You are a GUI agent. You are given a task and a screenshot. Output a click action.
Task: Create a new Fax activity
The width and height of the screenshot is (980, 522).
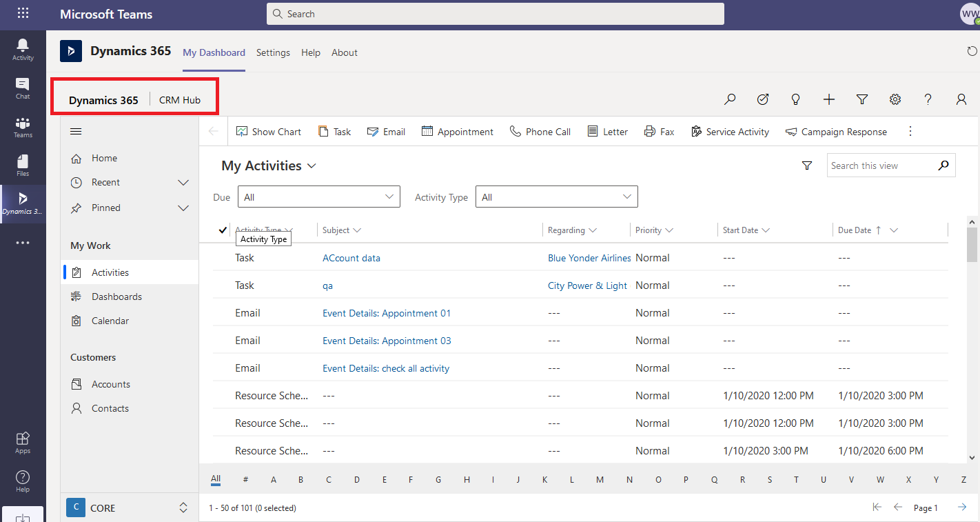click(x=659, y=132)
